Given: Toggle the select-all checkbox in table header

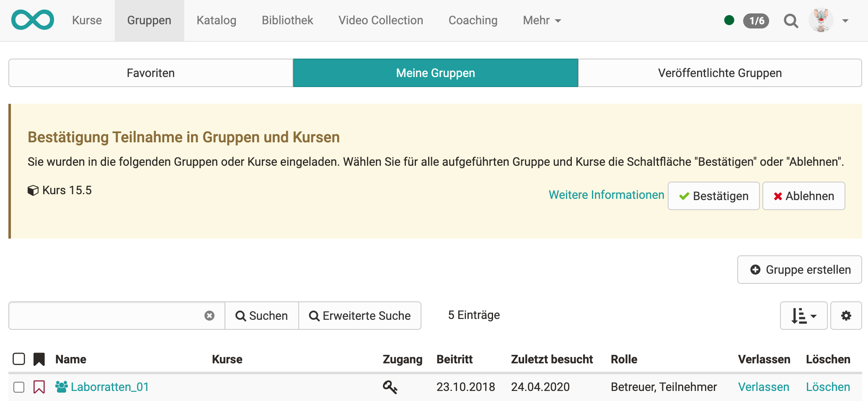Looking at the screenshot, I should (19, 359).
